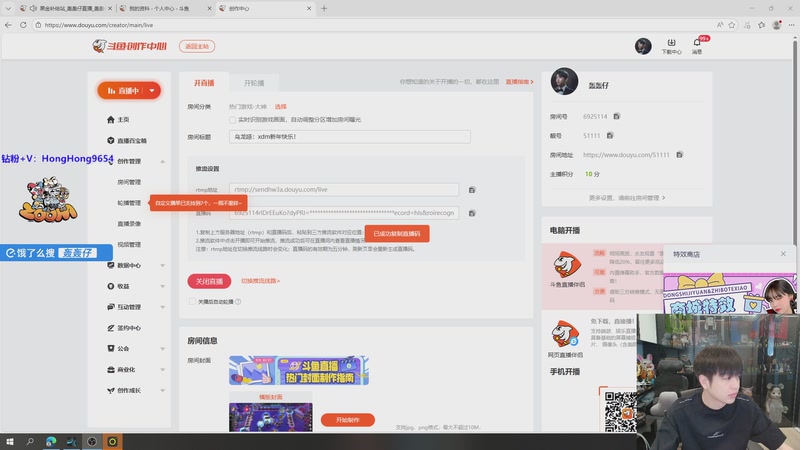The height and width of the screenshot is (450, 800).
Task: Open 直播录像 under 创作管理
Action: tap(129, 223)
